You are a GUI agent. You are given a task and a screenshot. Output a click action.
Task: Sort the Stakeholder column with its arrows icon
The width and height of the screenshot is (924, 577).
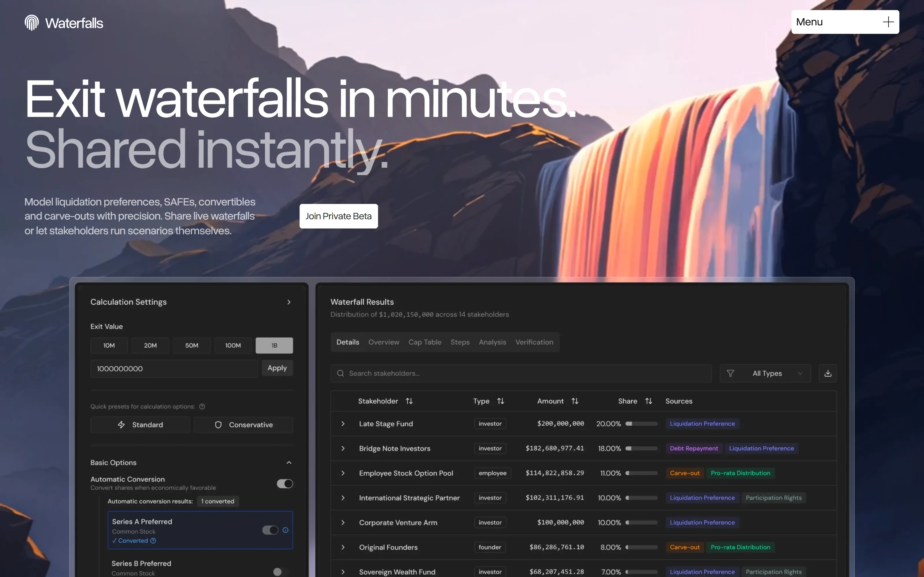click(x=409, y=401)
